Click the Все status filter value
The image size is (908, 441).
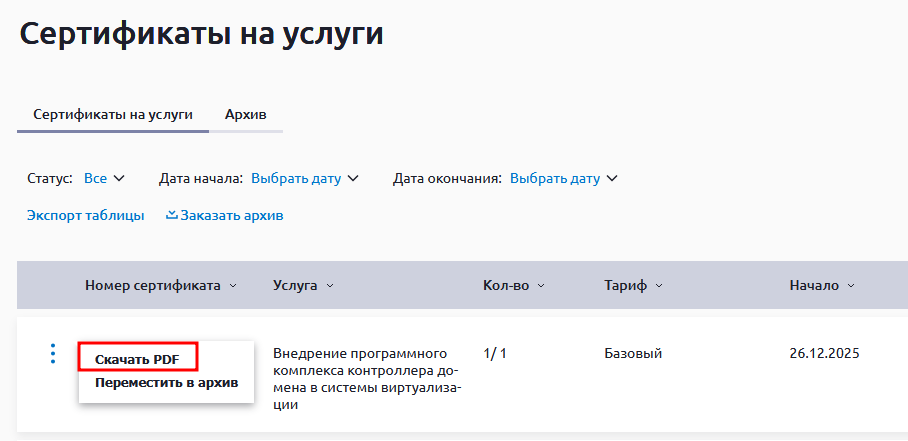(x=96, y=179)
